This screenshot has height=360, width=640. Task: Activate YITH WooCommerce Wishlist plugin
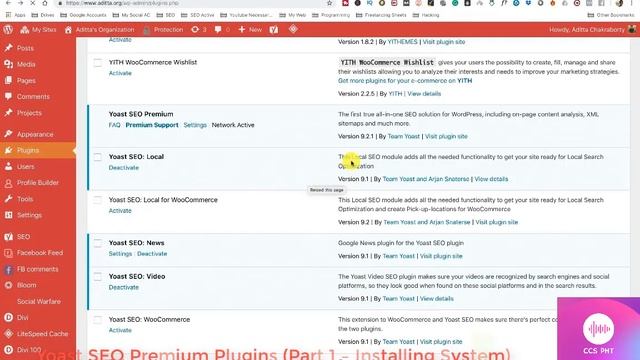click(x=120, y=73)
